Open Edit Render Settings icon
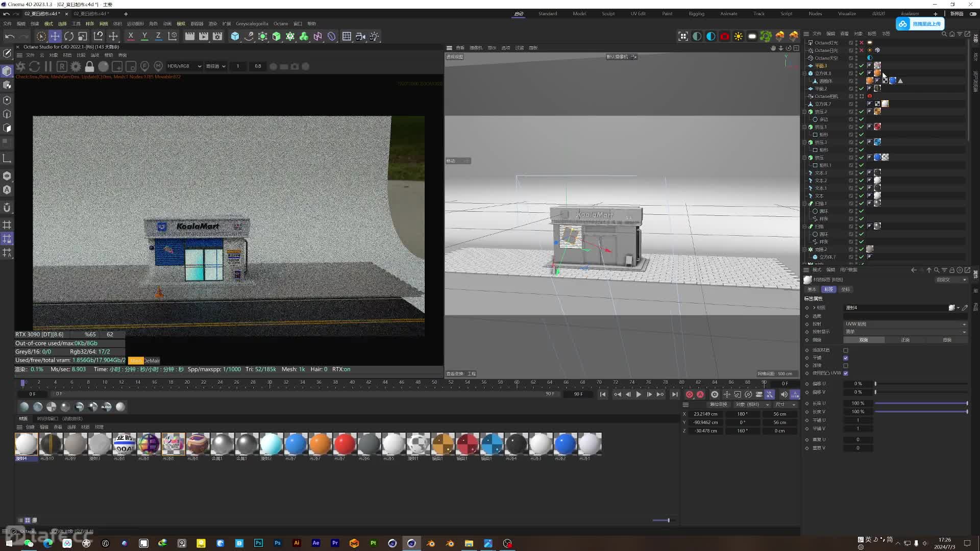Image resolution: width=980 pixels, height=551 pixels. click(217, 36)
